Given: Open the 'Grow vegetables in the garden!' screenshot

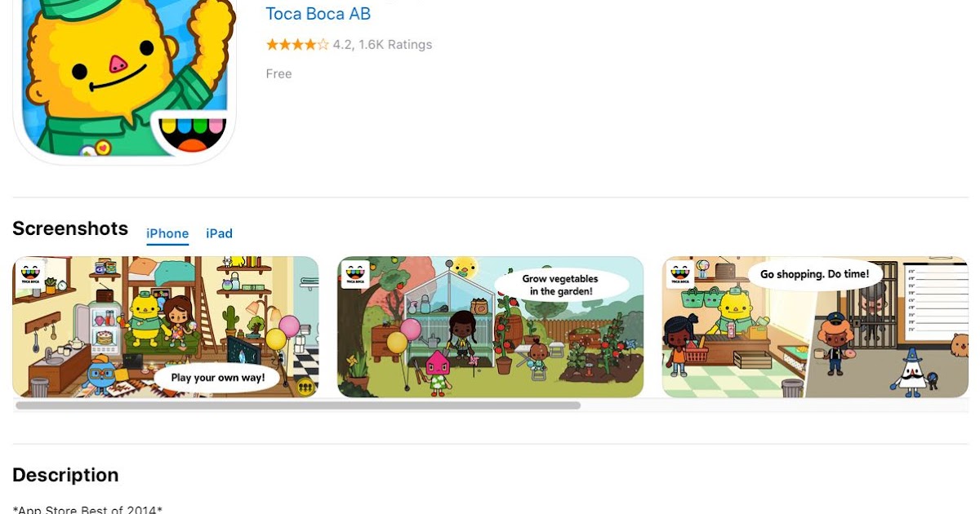Looking at the screenshot, I should [x=491, y=327].
